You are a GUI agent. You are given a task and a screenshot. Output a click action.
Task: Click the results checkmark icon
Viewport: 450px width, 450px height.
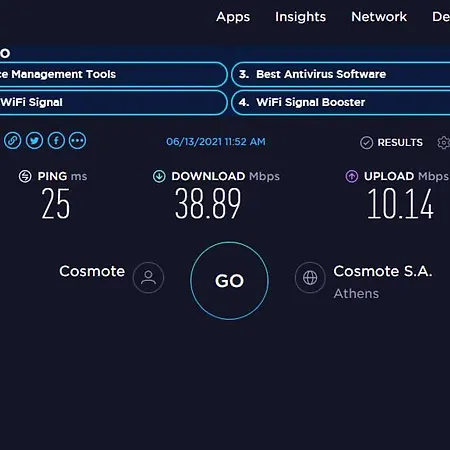[x=366, y=143]
